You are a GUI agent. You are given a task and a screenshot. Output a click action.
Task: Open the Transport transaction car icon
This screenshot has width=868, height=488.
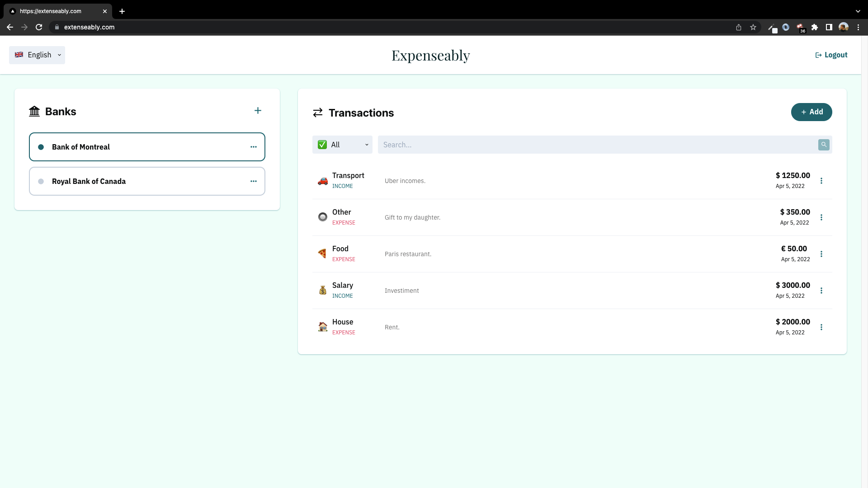322,181
